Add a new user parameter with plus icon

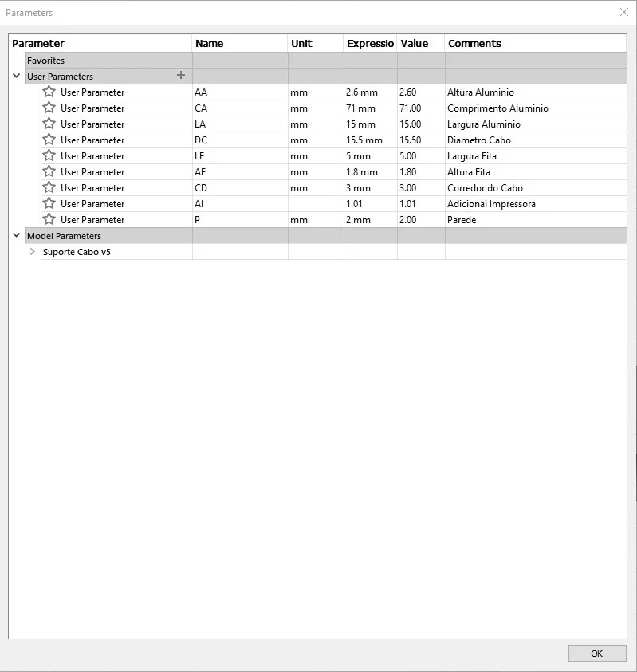(181, 76)
